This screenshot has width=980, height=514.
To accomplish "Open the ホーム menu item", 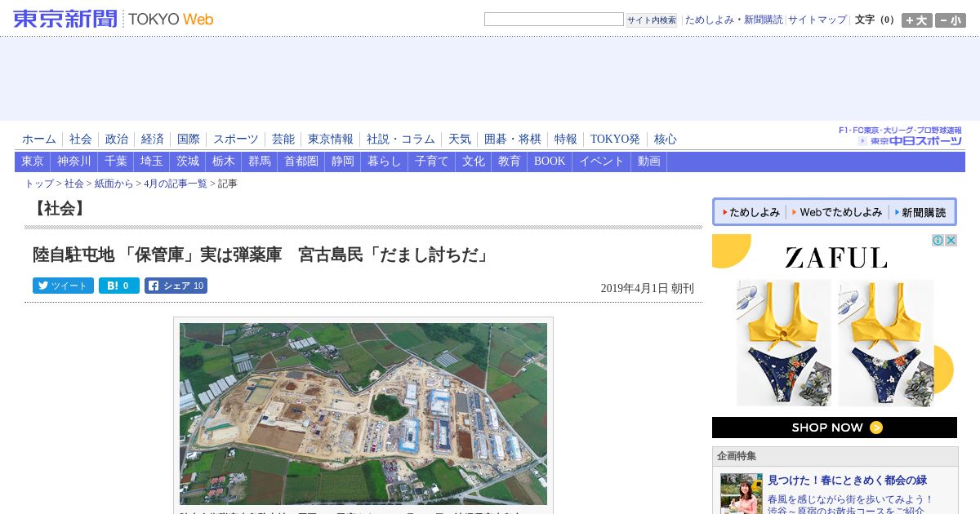I will [x=39, y=140].
